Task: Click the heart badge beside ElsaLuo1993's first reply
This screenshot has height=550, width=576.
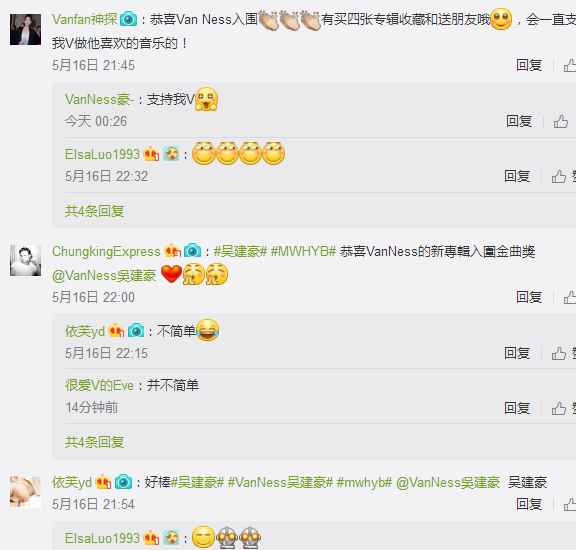Action: tap(151, 154)
